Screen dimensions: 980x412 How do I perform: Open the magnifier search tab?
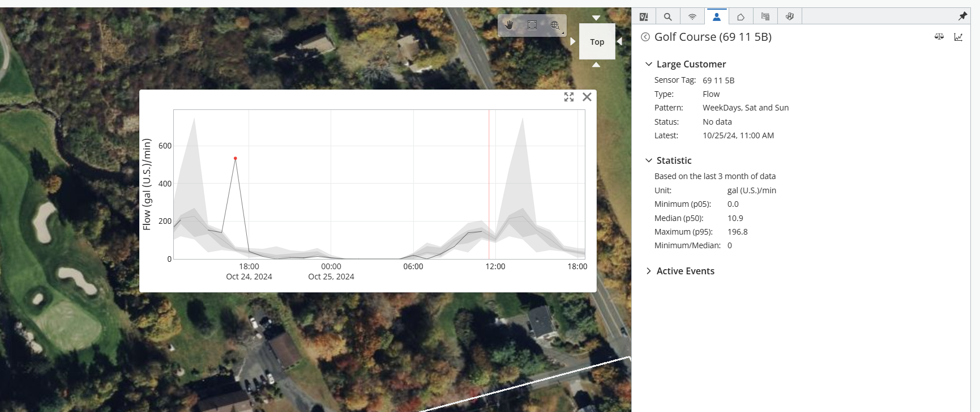click(x=668, y=17)
